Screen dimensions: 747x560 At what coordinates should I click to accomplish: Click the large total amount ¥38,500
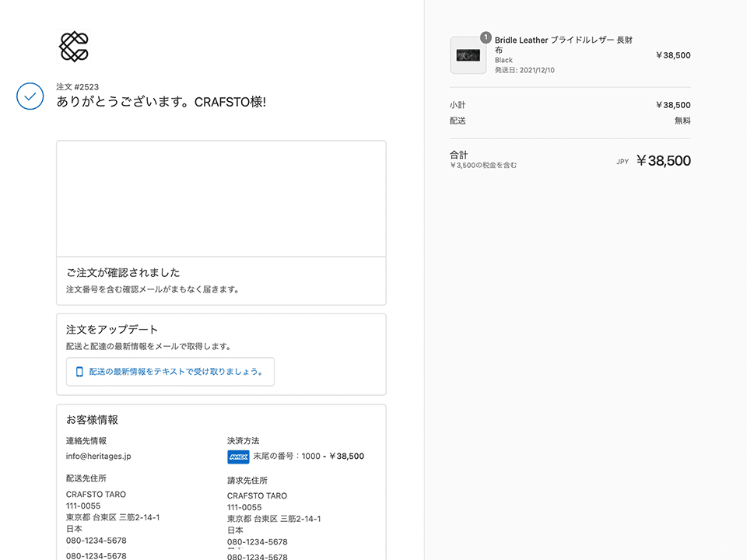(x=663, y=161)
